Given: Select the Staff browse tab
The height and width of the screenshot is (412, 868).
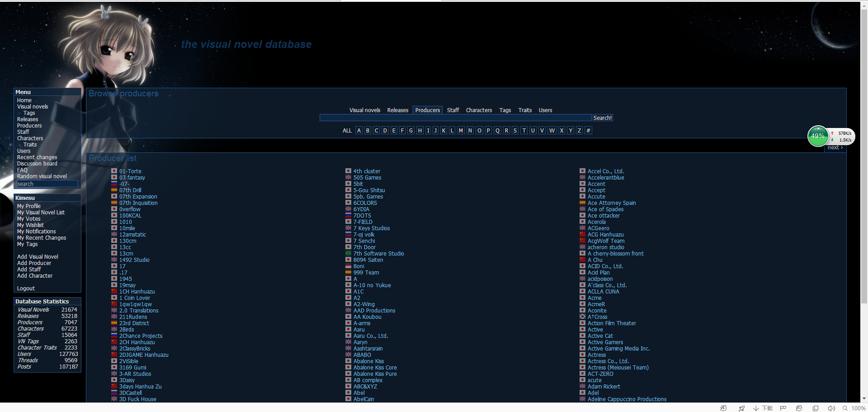Looking at the screenshot, I should 453,110.
